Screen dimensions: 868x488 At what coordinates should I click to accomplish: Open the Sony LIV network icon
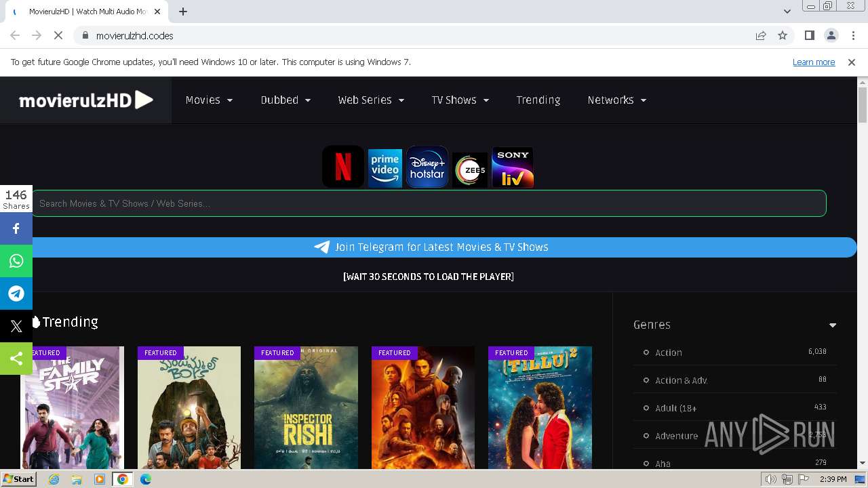tap(513, 167)
